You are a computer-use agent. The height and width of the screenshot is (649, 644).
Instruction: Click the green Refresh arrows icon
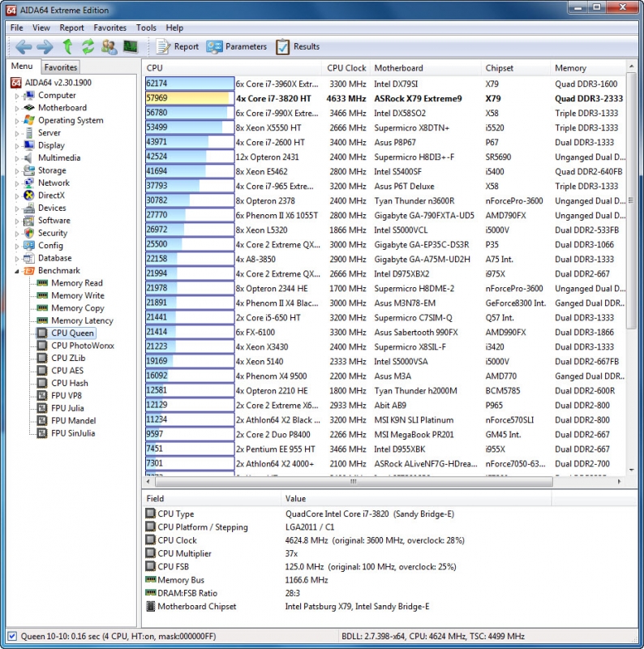[88, 47]
